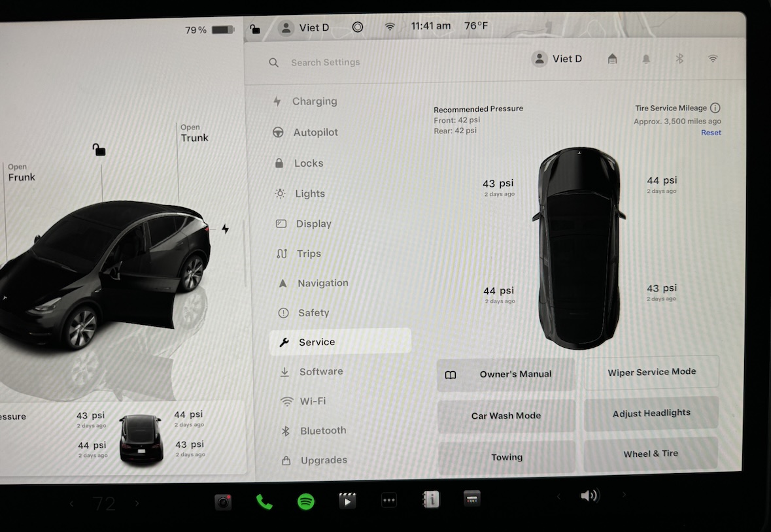Launch Spotify from the bottom bar

(305, 501)
